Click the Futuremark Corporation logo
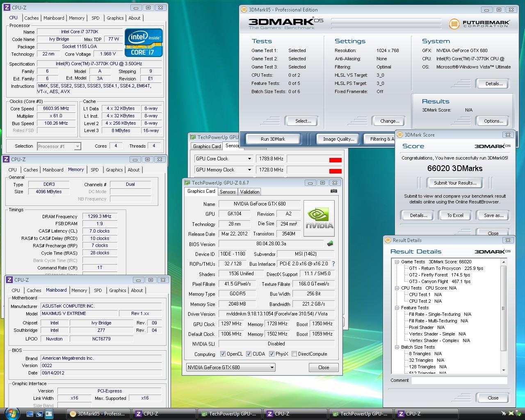 479,24
